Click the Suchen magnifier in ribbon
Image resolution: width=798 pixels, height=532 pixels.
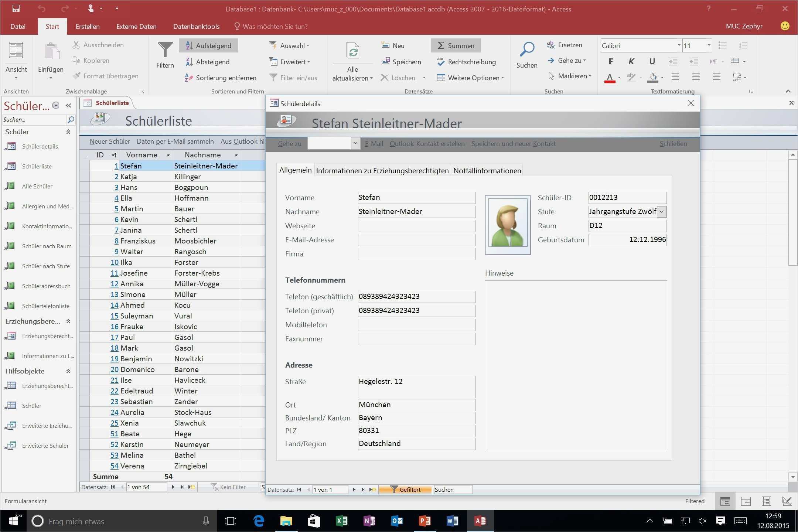pyautogui.click(x=526, y=50)
